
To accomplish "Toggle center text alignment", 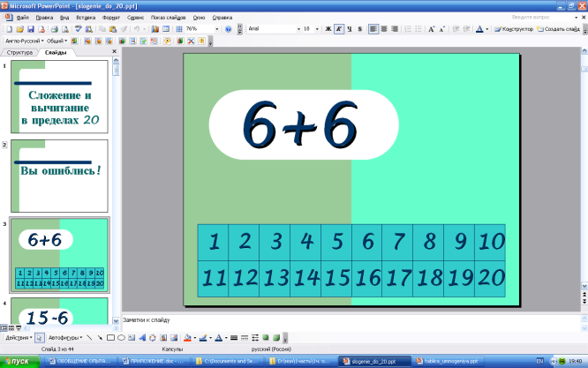I will coord(385,29).
